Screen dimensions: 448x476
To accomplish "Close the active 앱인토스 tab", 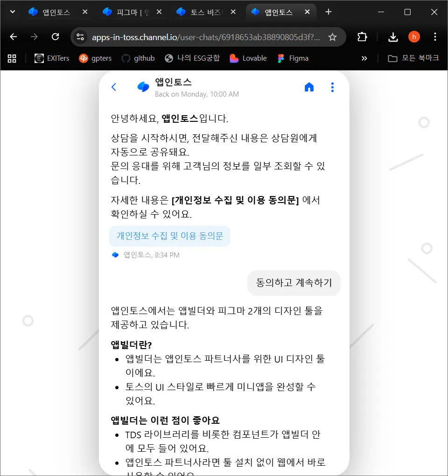I will coord(307,12).
